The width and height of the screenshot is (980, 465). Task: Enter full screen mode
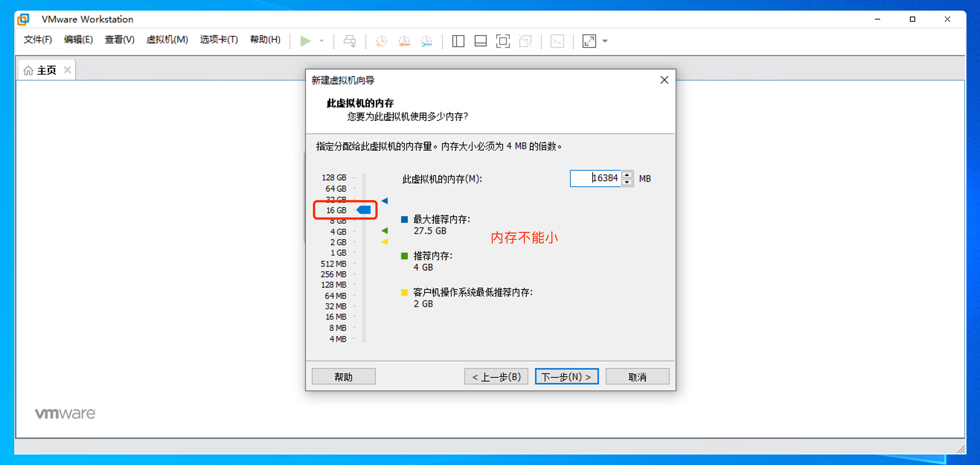[503, 41]
